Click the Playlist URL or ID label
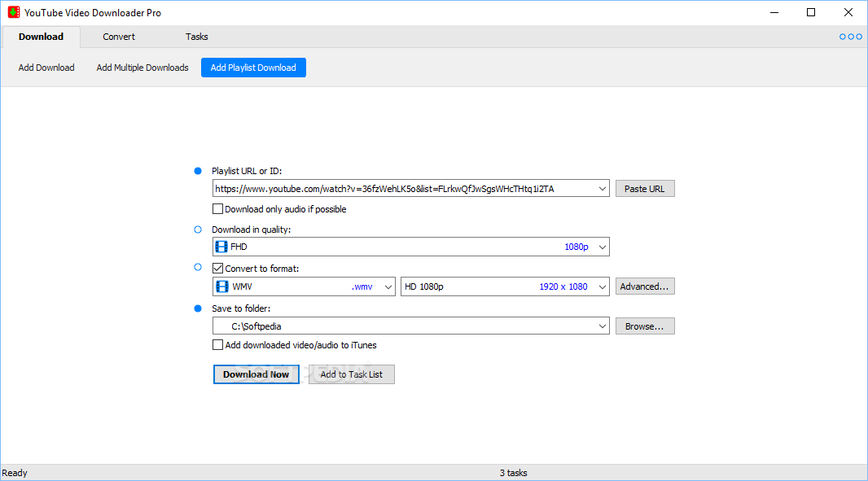Image resolution: width=868 pixels, height=481 pixels. 247,171
